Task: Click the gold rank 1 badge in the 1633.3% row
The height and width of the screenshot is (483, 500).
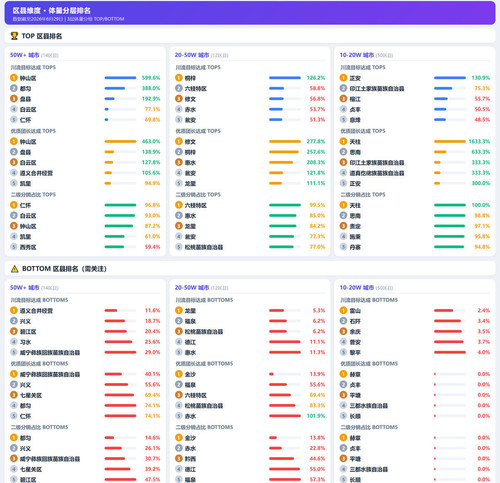Action: (343, 141)
